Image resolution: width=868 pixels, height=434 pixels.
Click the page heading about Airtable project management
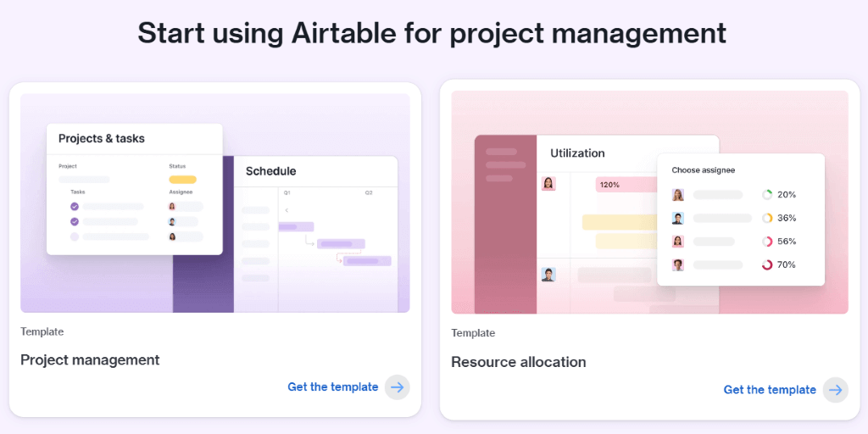click(x=431, y=33)
